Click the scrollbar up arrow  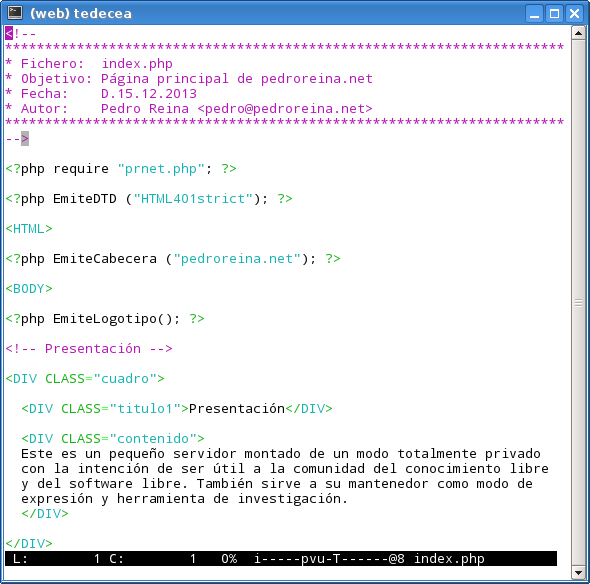click(x=578, y=33)
